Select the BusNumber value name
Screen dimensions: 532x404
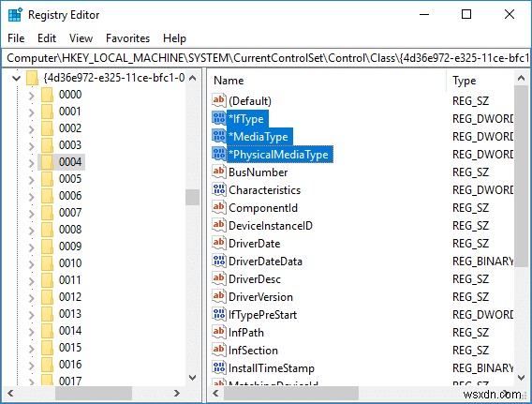pyautogui.click(x=258, y=172)
